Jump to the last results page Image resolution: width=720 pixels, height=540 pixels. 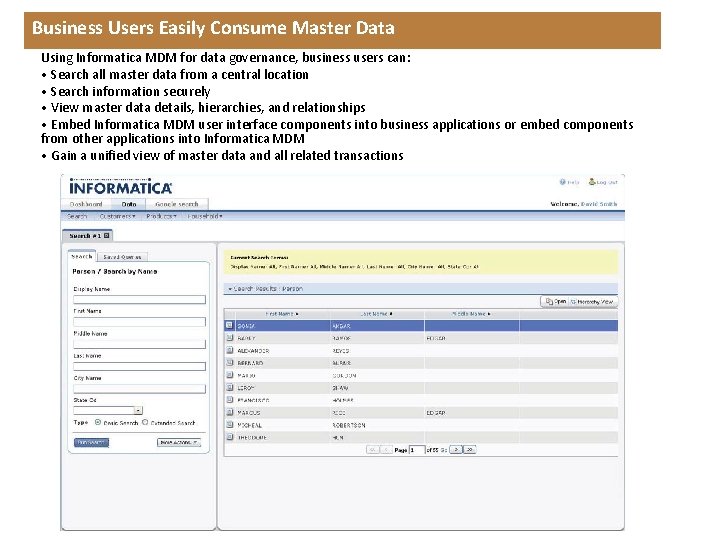[x=469, y=450]
